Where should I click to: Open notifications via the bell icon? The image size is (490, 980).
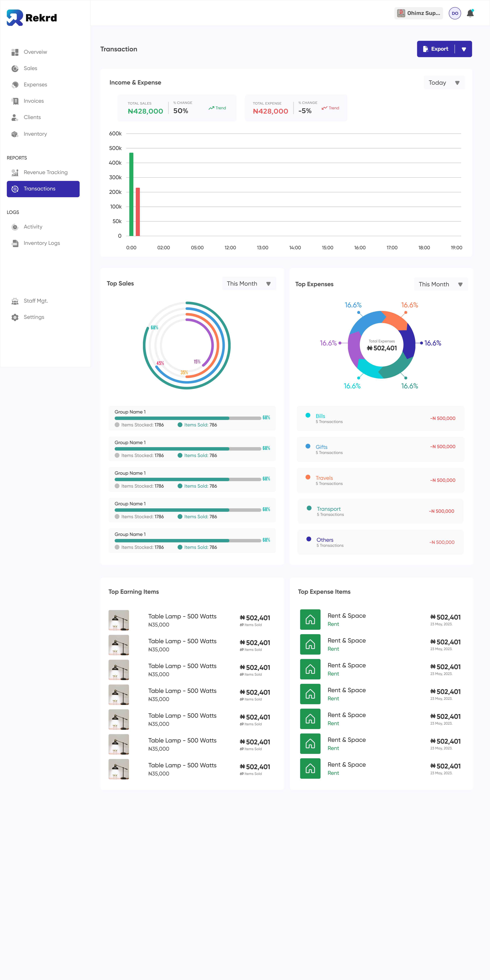point(471,13)
